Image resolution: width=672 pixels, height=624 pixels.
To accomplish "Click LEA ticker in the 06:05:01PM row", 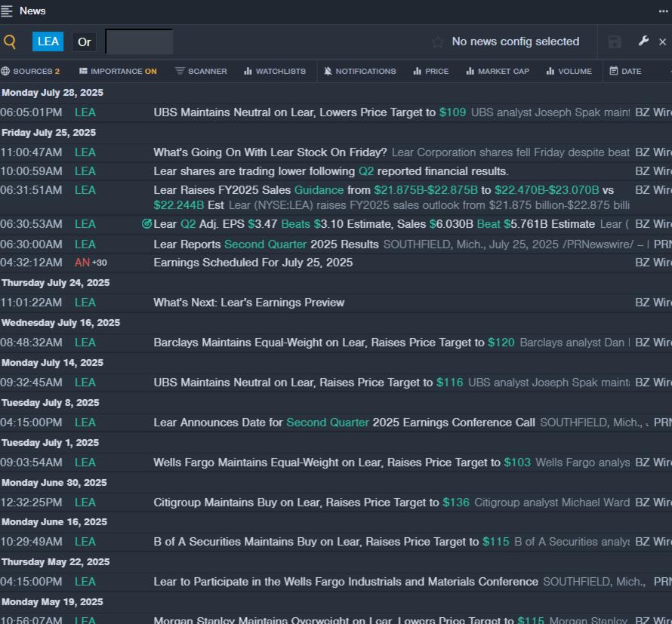I will click(x=85, y=112).
